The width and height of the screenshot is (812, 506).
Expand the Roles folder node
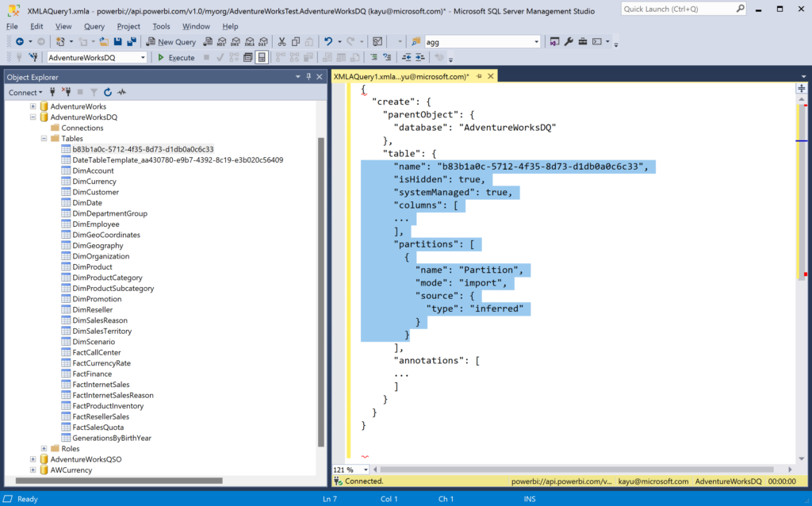click(44, 449)
